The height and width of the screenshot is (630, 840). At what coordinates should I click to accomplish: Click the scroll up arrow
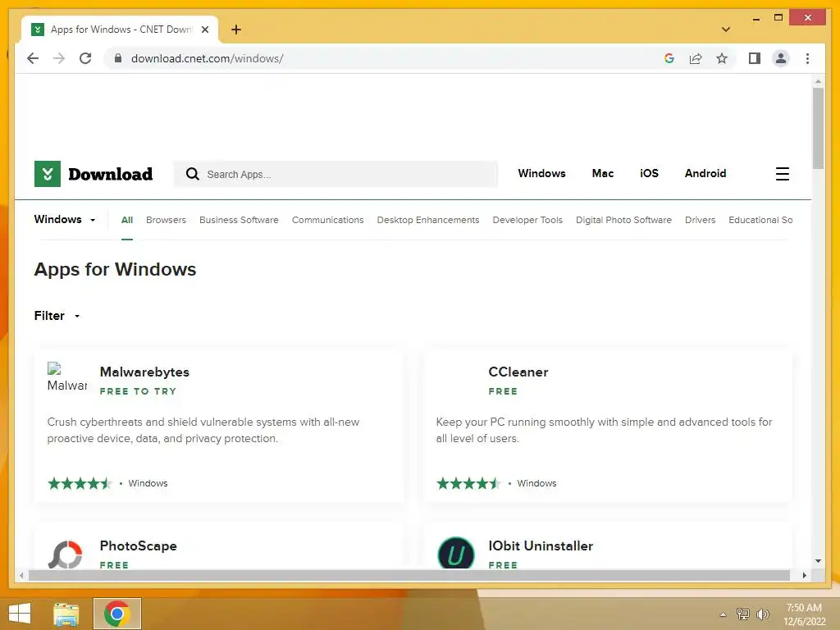click(818, 82)
